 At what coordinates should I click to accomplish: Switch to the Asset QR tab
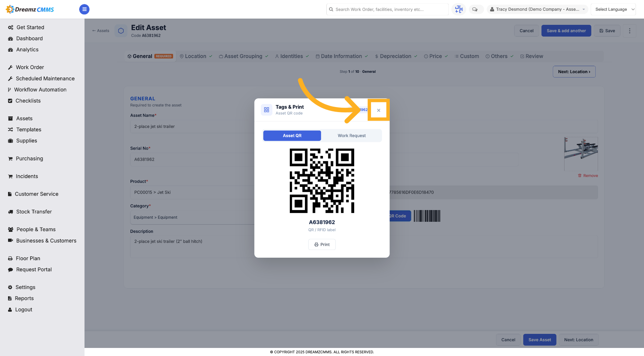tap(292, 136)
